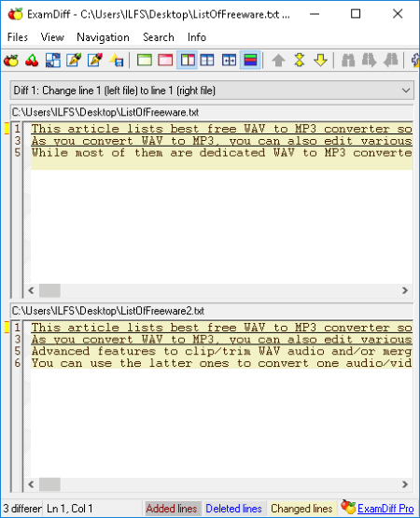This screenshot has width=420, height=518.
Task: Click right scroll arrow of top pane scrollbar
Action: click(x=405, y=290)
